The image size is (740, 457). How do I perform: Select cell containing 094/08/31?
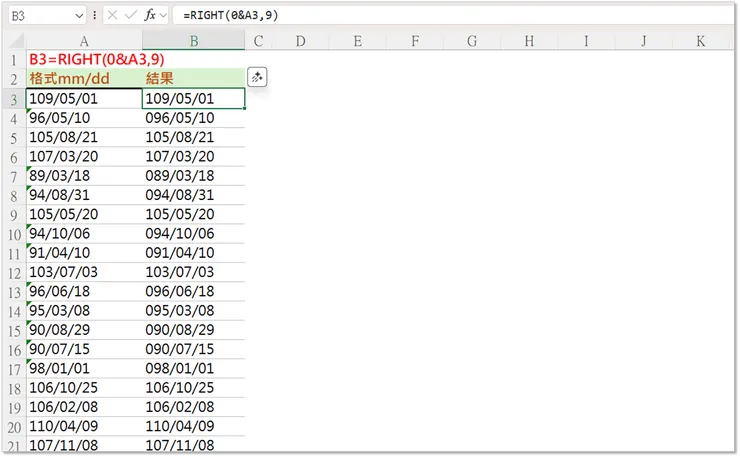click(193, 195)
